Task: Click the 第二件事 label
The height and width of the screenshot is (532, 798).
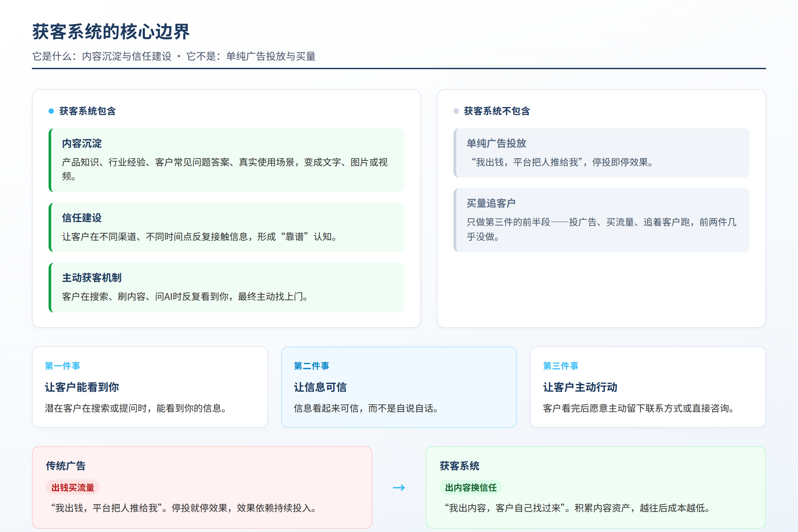Action: coord(312,366)
